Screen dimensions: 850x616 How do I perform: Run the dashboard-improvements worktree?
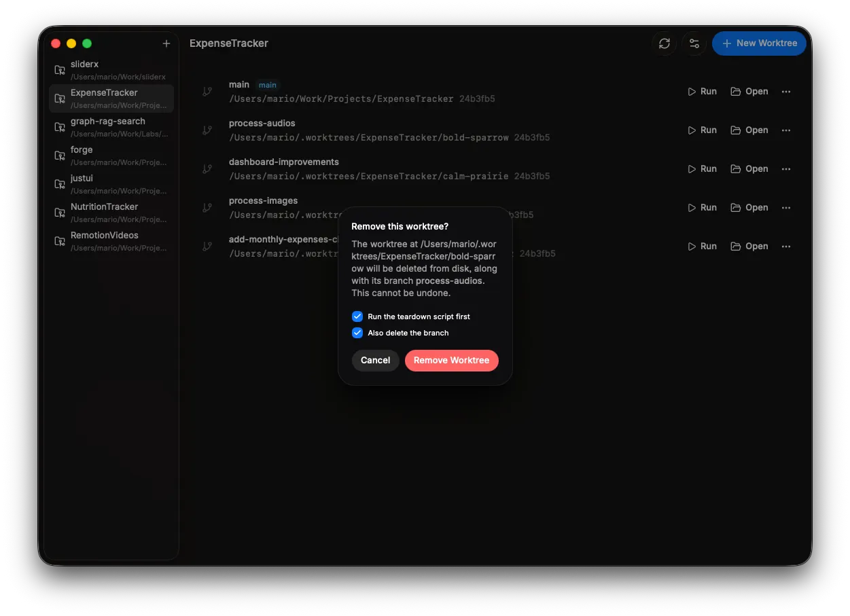coord(702,169)
